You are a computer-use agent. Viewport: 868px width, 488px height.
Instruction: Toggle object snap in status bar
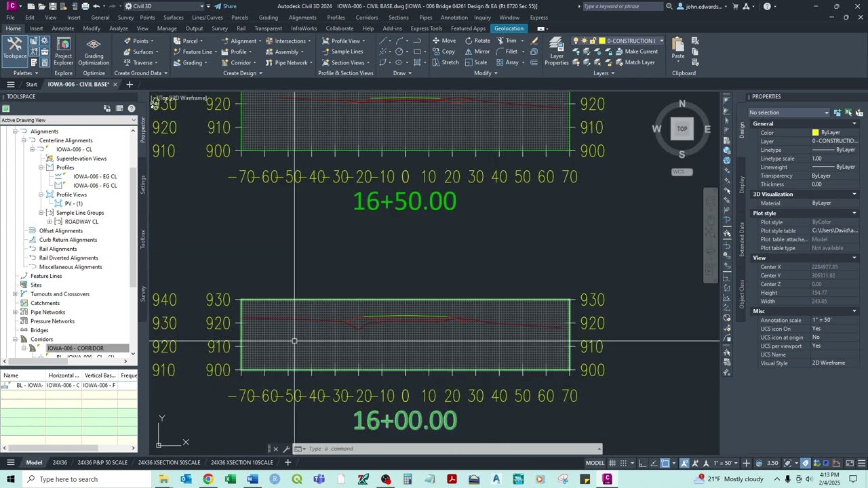(x=665, y=463)
